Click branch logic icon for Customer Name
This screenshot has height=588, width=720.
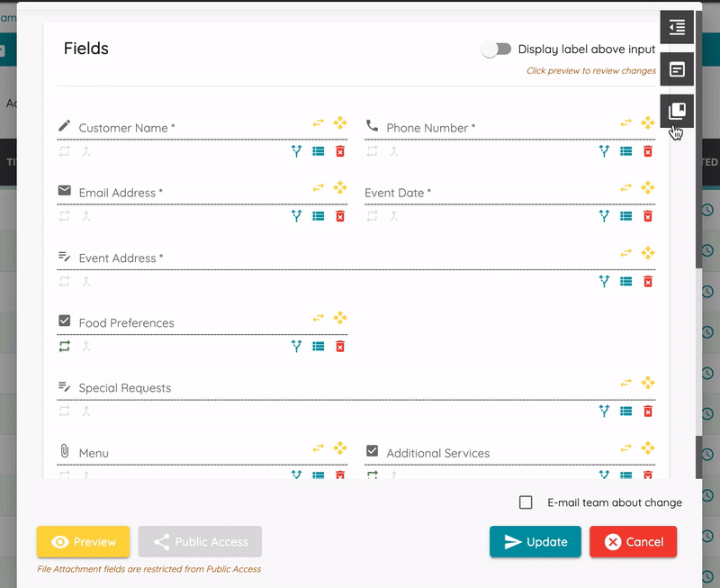297,151
